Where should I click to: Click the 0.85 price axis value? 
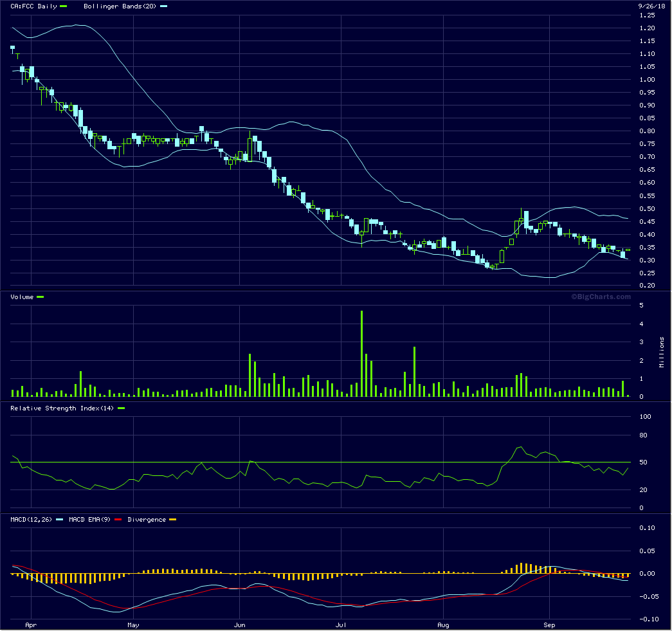647,118
